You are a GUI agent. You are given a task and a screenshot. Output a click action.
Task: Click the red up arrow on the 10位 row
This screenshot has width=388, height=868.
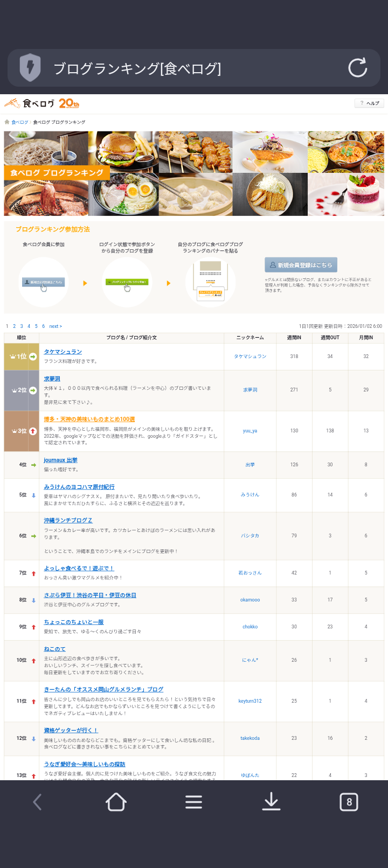[x=33, y=661]
